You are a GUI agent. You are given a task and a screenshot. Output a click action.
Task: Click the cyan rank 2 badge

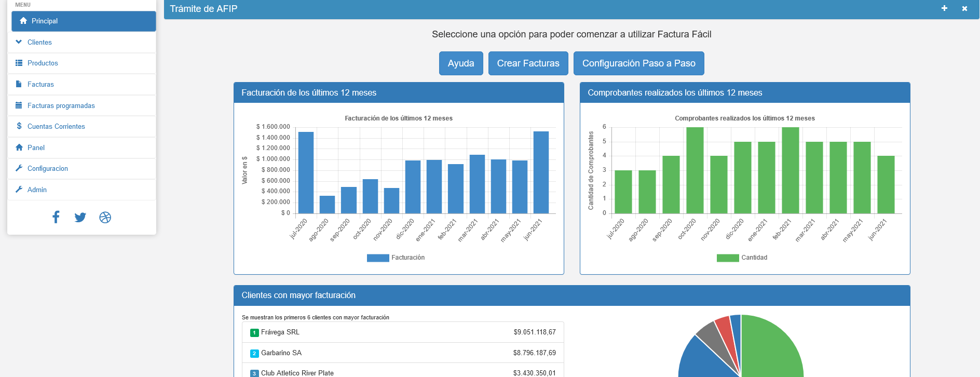point(254,354)
